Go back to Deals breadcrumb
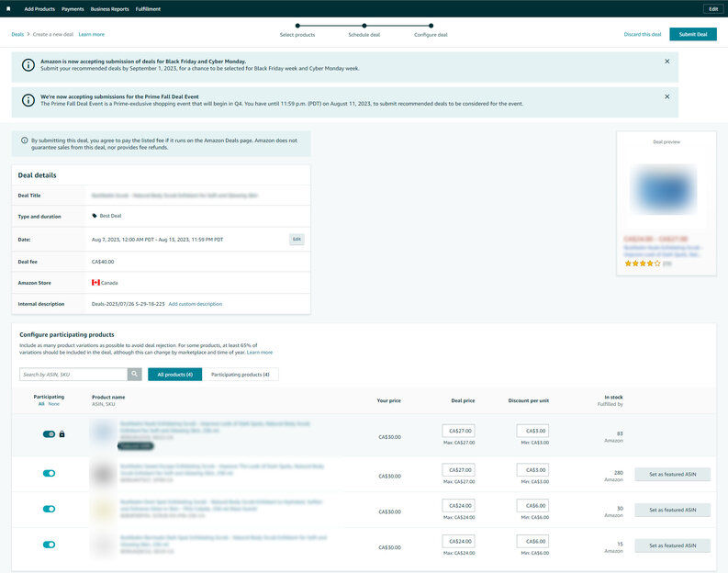 [17, 34]
